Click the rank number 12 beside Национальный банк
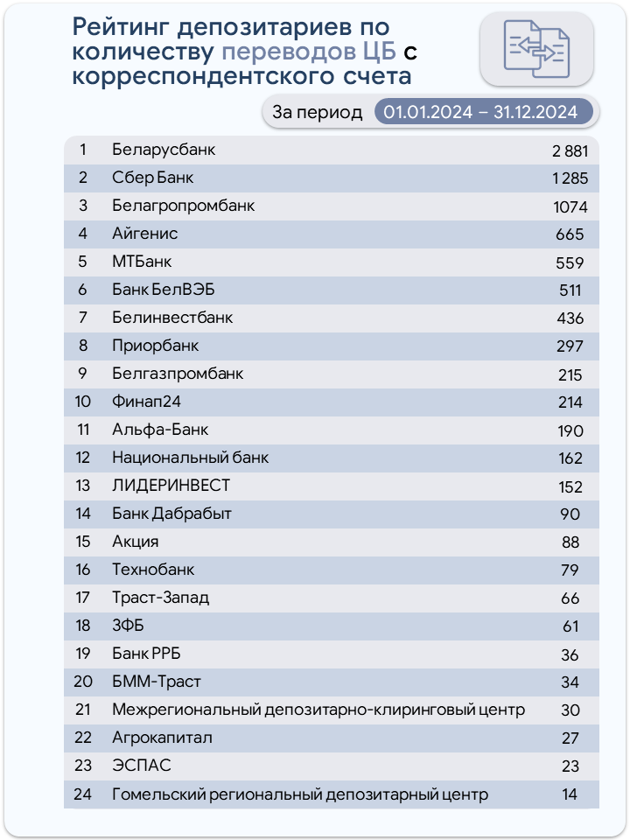This screenshot has height=840, width=630. point(83,458)
